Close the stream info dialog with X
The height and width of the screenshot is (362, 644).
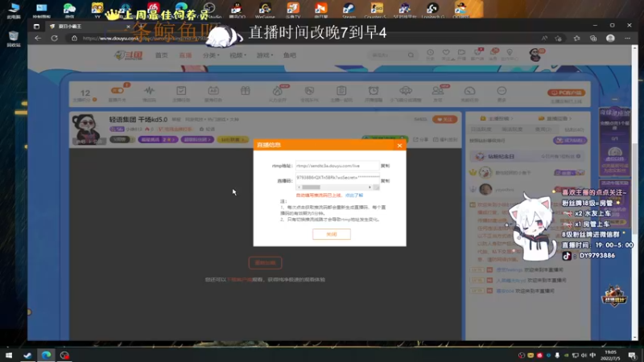click(399, 146)
